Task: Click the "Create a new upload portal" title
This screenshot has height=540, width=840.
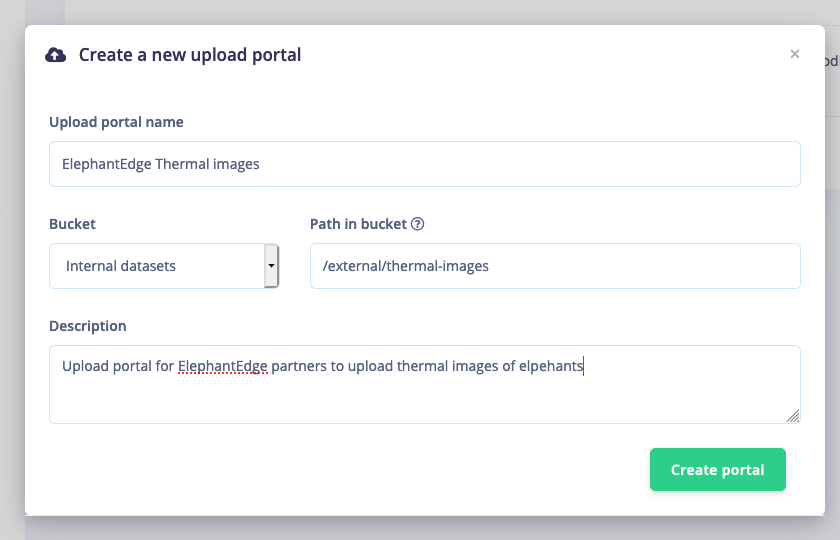Action: (190, 55)
